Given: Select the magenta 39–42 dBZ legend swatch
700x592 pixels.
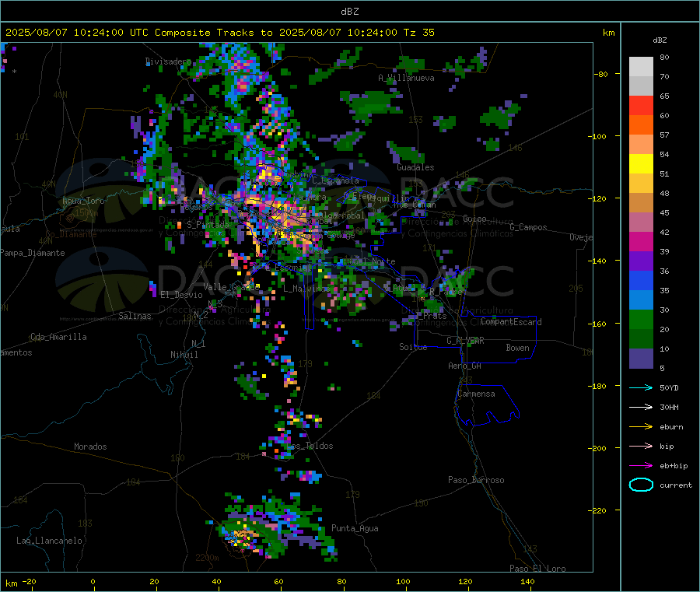Looking at the screenshot, I should [641, 241].
